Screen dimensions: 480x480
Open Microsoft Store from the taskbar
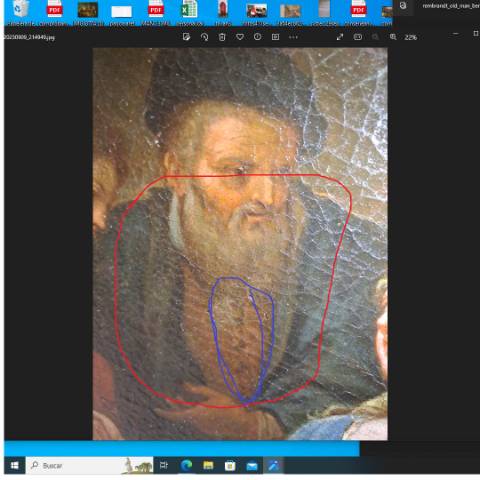click(230, 465)
